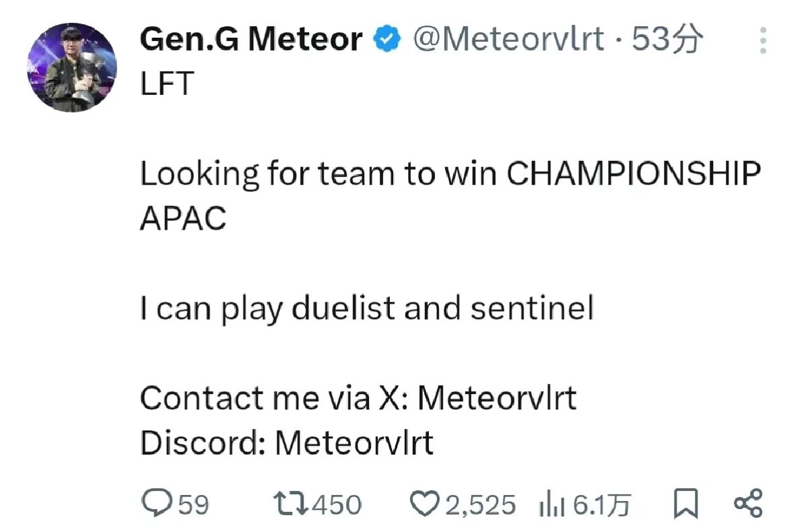This screenshot has height=532, width=808.
Task: Click the 59 replies count
Action: pyautogui.click(x=194, y=504)
